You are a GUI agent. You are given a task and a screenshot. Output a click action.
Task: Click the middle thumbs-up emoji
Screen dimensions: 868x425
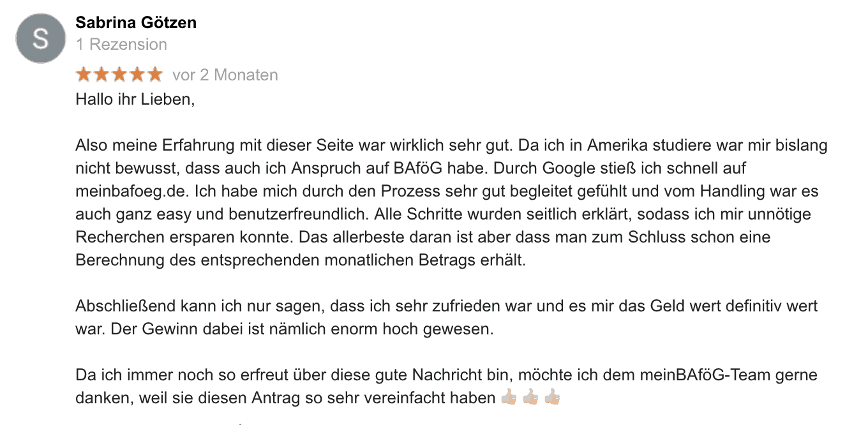(530, 398)
